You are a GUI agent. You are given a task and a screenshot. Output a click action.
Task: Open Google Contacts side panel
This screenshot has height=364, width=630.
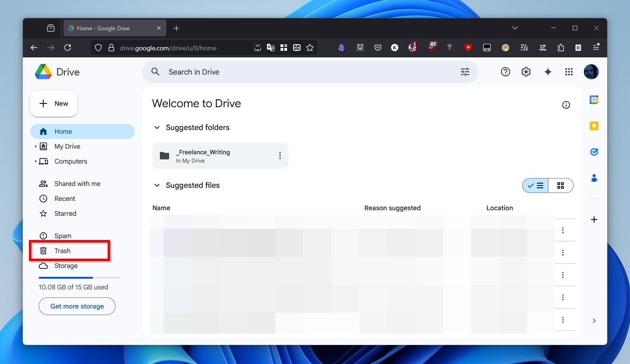pyautogui.click(x=594, y=178)
